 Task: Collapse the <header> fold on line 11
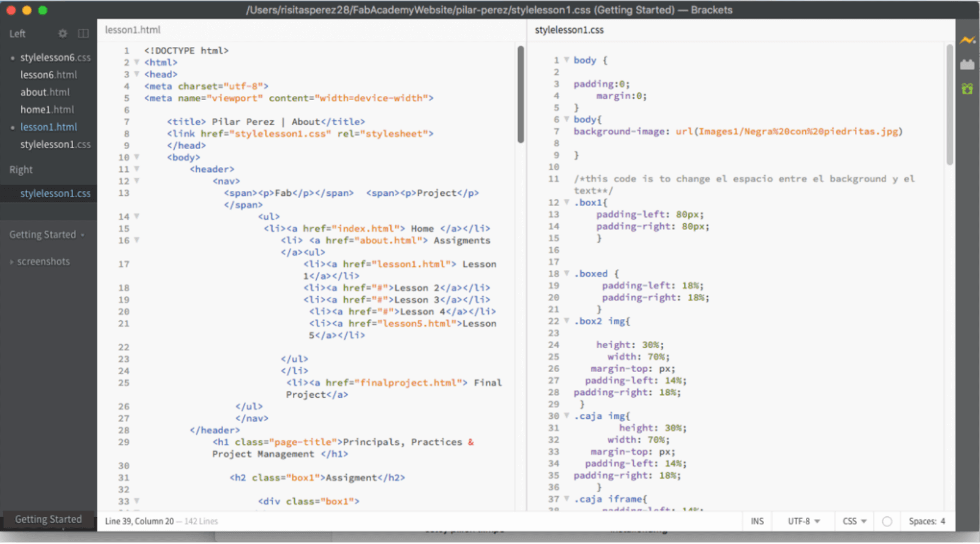(x=137, y=169)
